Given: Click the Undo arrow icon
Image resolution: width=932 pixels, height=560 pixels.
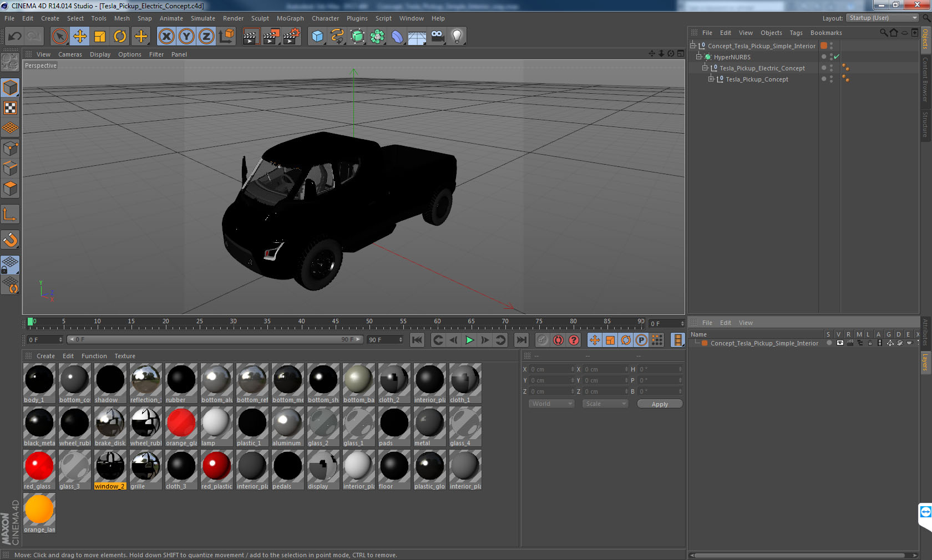Looking at the screenshot, I should 14,37.
